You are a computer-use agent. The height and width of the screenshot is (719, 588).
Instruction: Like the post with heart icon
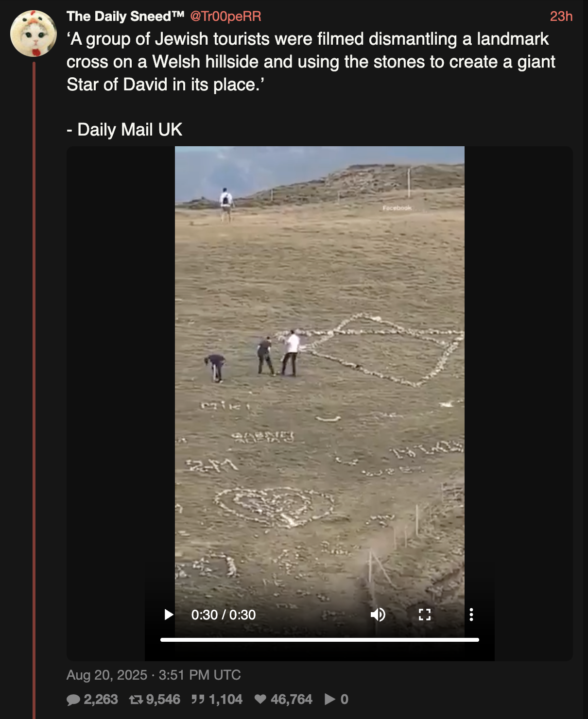[x=260, y=700]
